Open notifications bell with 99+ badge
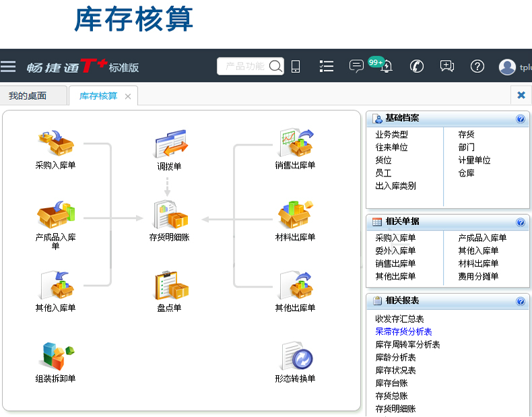 tap(386, 66)
